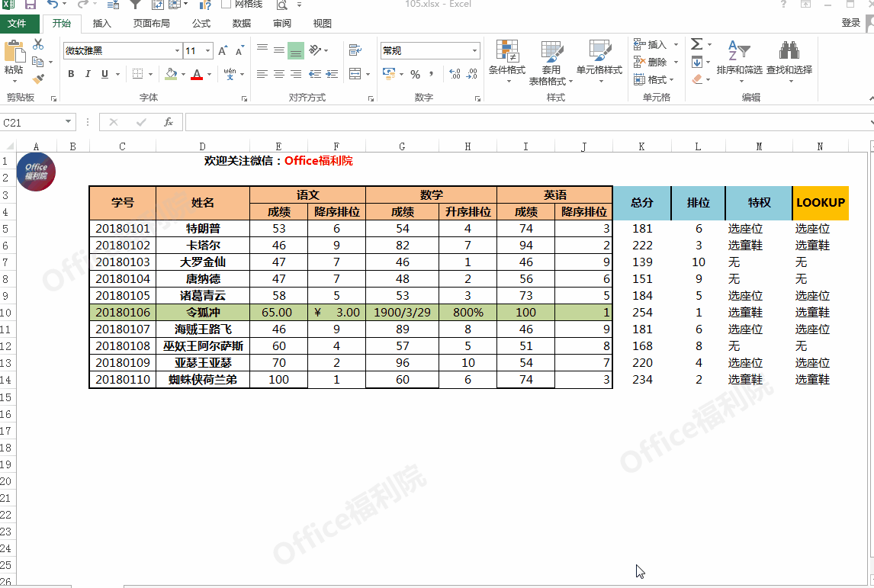
Task: Click the Save icon in quick access toolbar
Action: coord(30,5)
